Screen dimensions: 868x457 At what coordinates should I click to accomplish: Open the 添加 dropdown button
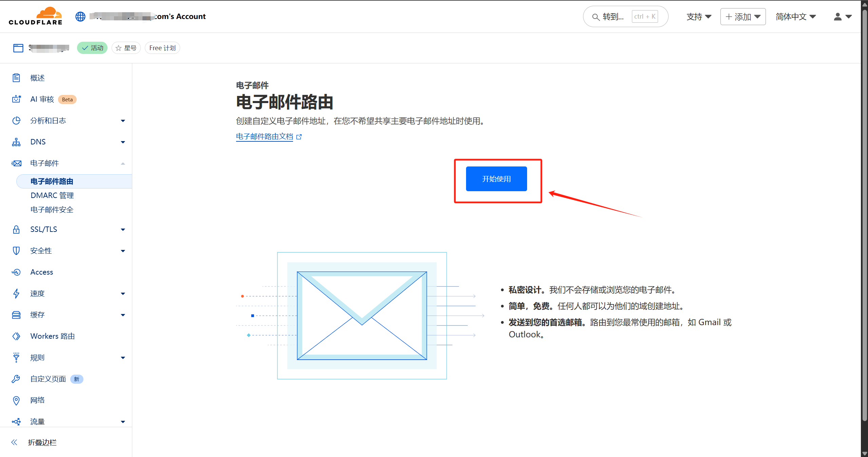[743, 17]
